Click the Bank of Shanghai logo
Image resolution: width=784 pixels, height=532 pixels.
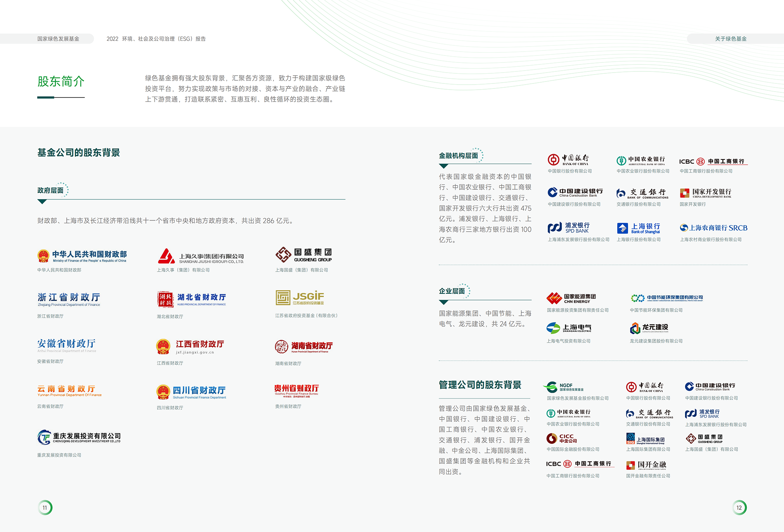[x=639, y=228]
